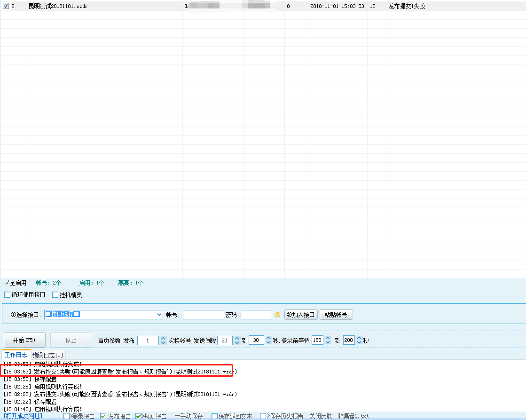Click stepper arrows of 发布 count field
526x420 pixels.
pos(163,341)
